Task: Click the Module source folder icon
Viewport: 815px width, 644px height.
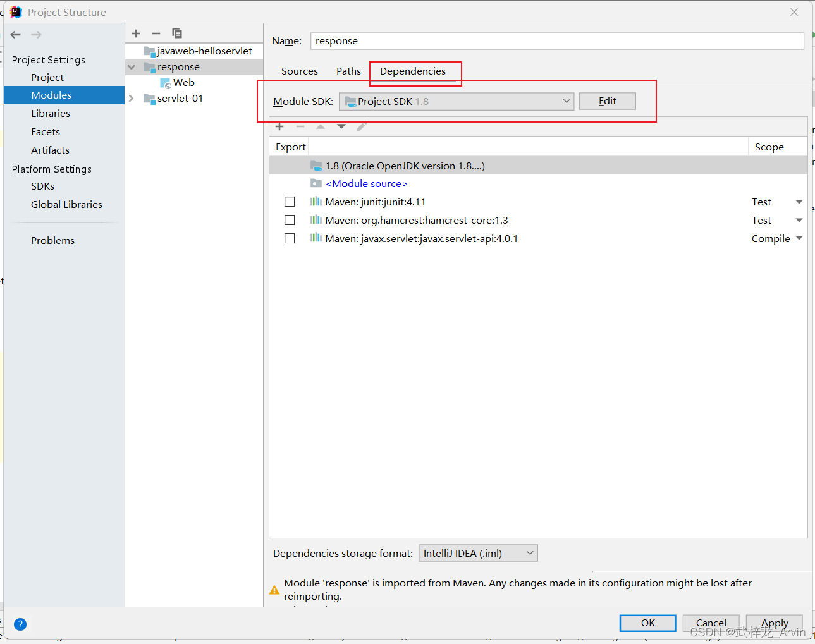Action: click(316, 183)
